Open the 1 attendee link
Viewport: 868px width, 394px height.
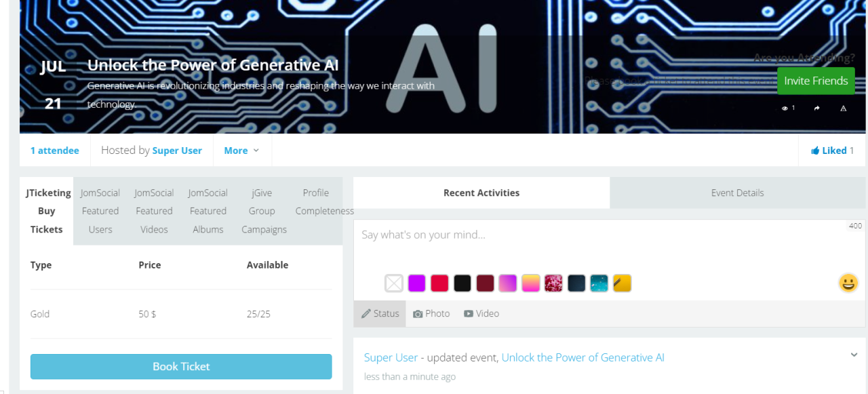pyautogui.click(x=55, y=151)
